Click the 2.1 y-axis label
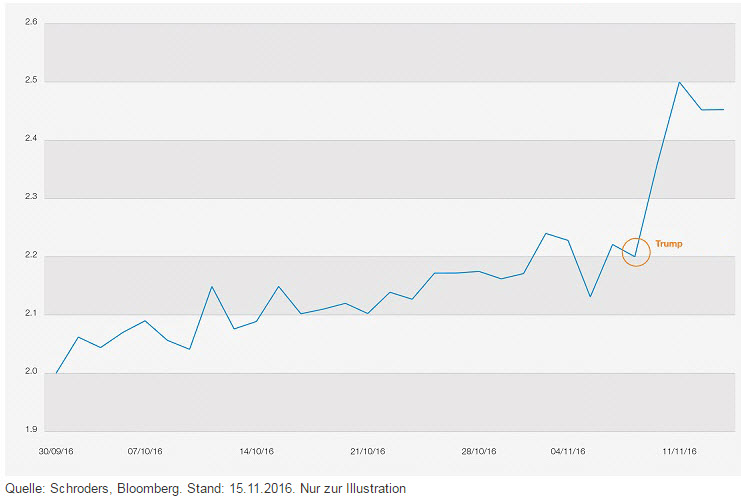The height and width of the screenshot is (496, 741). pyautogui.click(x=30, y=314)
